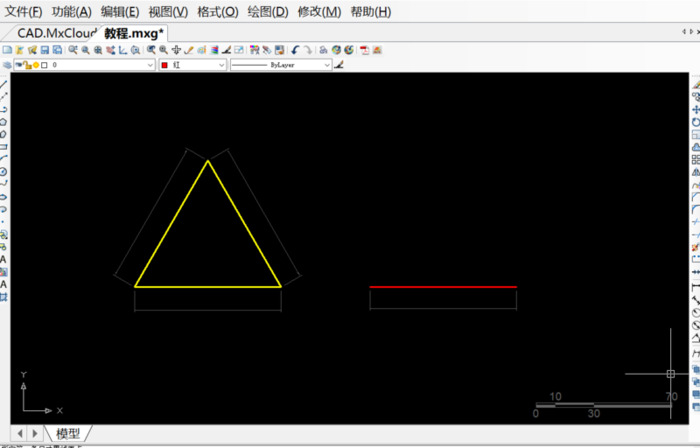700x448 pixels.
Task: Click the red horizontal line in drawing
Action: 443,287
